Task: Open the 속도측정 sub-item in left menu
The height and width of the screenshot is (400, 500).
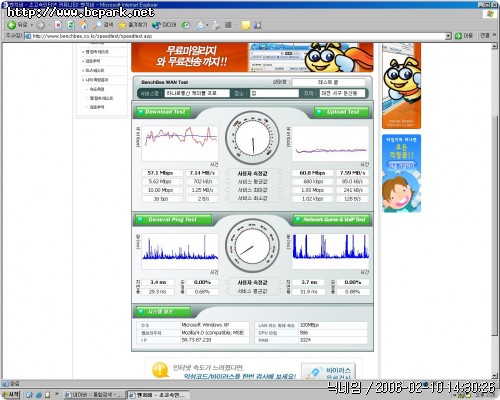Action: coord(97,89)
